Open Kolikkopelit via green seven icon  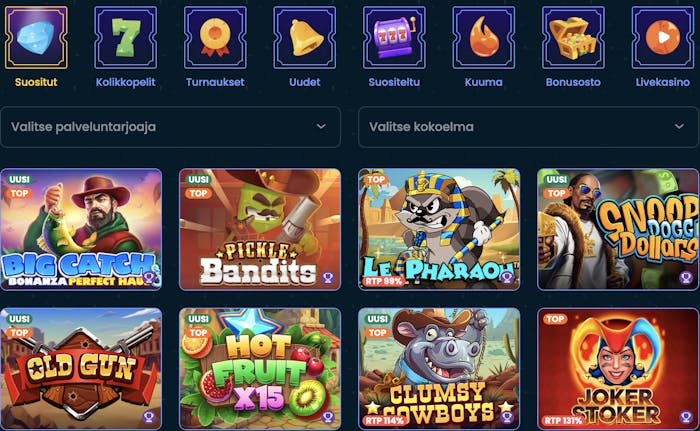(x=125, y=38)
